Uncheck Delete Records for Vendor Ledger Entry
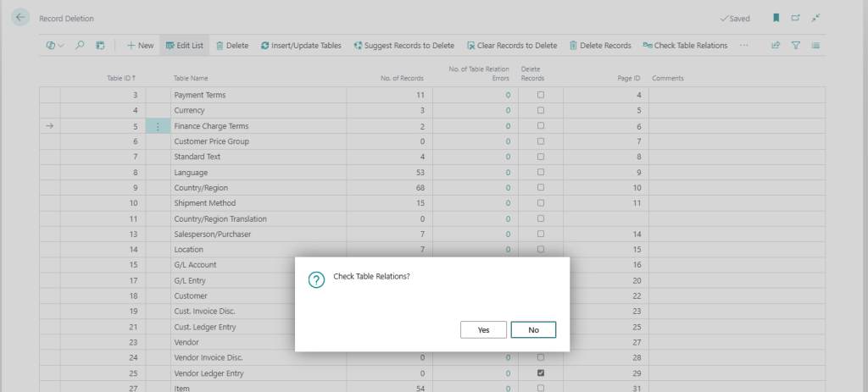This screenshot has height=392, width=868. click(541, 373)
